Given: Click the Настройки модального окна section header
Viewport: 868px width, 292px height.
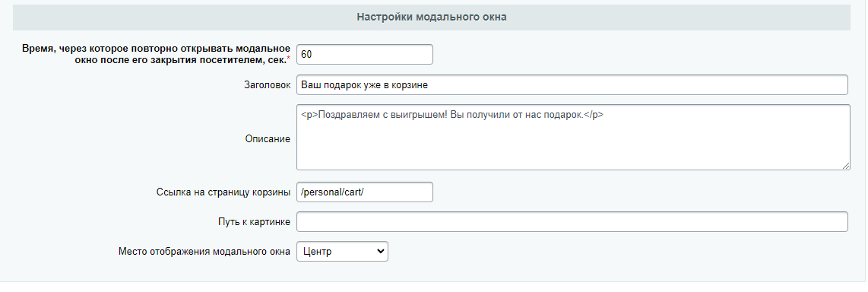Looking at the screenshot, I should [x=432, y=17].
